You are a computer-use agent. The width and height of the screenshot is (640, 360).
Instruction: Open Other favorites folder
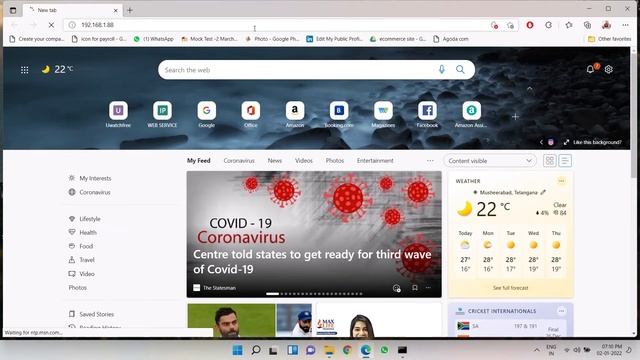610,39
